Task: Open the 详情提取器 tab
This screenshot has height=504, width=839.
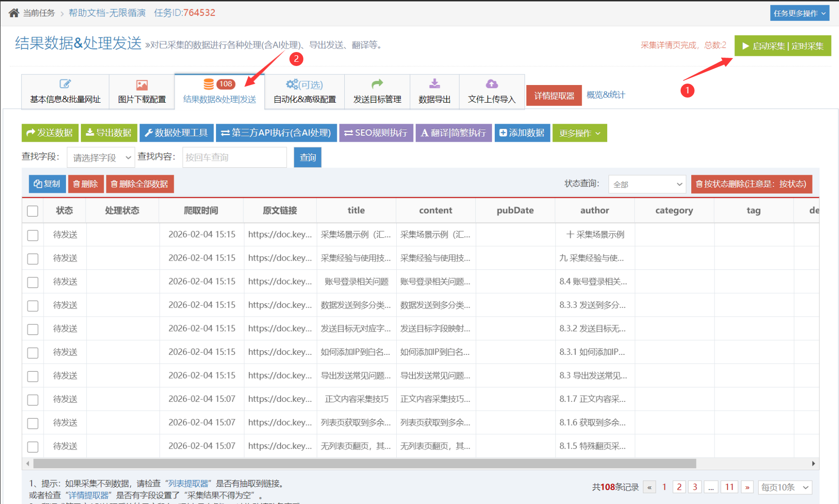Action: pyautogui.click(x=554, y=96)
